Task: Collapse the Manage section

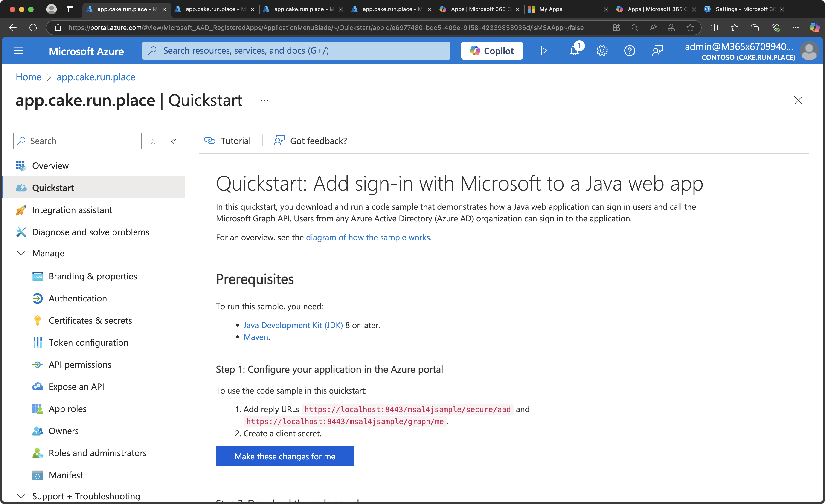Action: click(21, 253)
